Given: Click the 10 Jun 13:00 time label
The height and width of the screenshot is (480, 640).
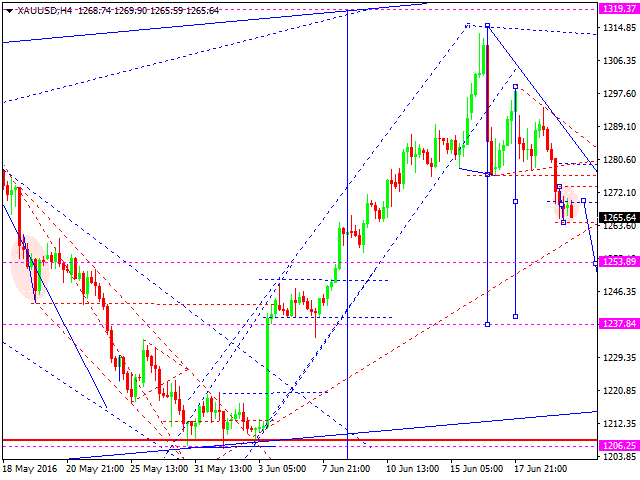Looking at the screenshot, I should click(413, 469).
